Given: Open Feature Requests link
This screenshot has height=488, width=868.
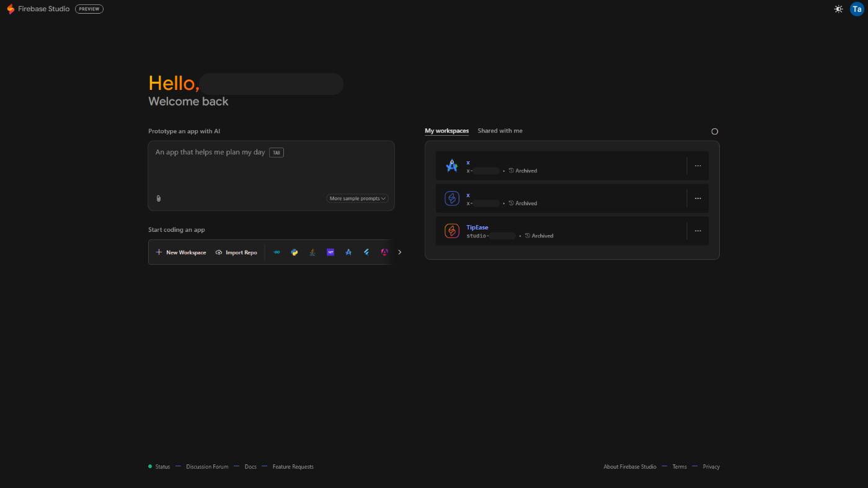Looking at the screenshot, I should (x=293, y=467).
